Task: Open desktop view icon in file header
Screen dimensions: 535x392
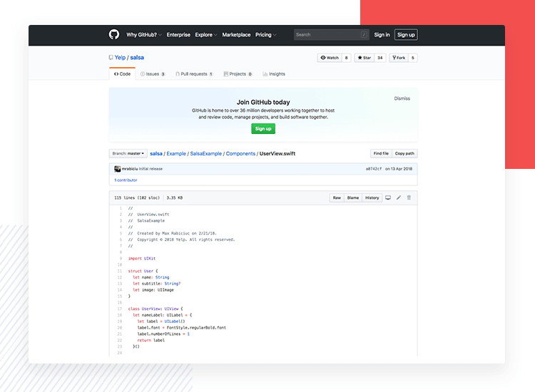Action: pyautogui.click(x=388, y=197)
